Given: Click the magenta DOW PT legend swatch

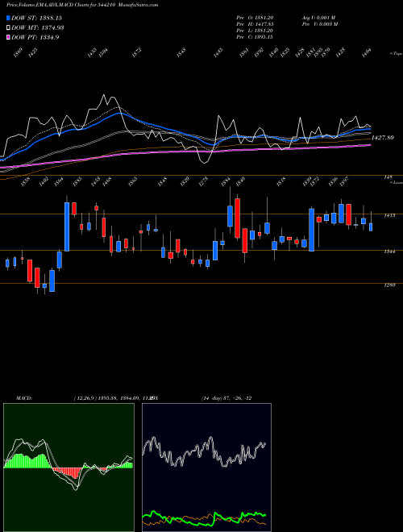Looking at the screenshot, I should coord(8,37).
